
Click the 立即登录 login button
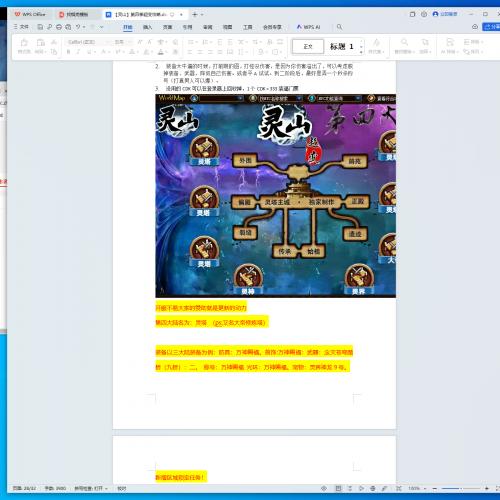445,14
